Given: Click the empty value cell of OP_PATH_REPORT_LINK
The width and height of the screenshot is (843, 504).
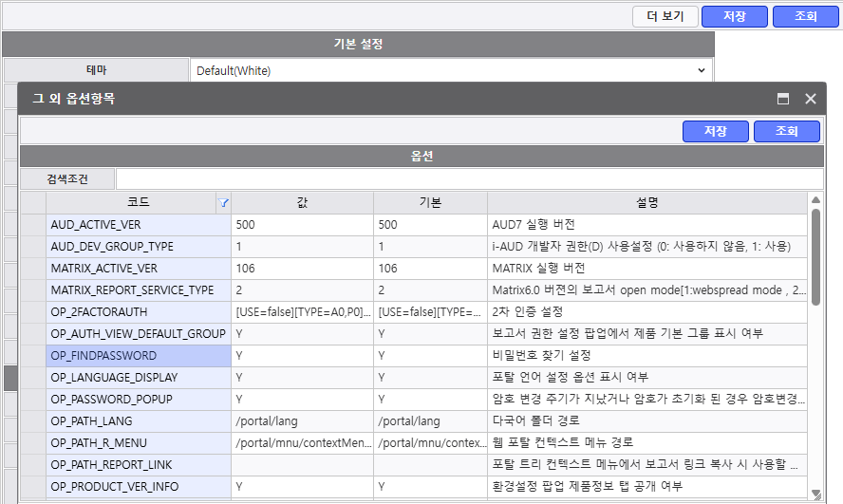Looking at the screenshot, I should (302, 465).
